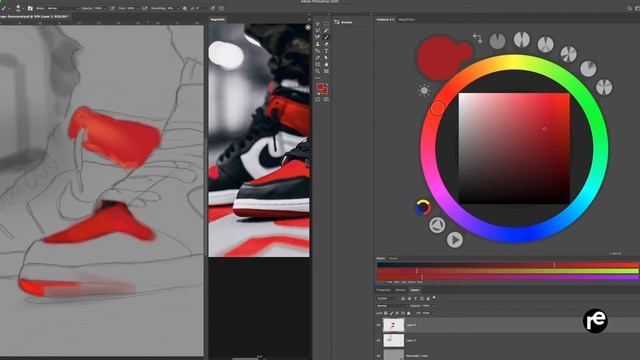640x360 pixels.
Task: Toggle lock image pixels brush icon
Action: click(x=391, y=313)
